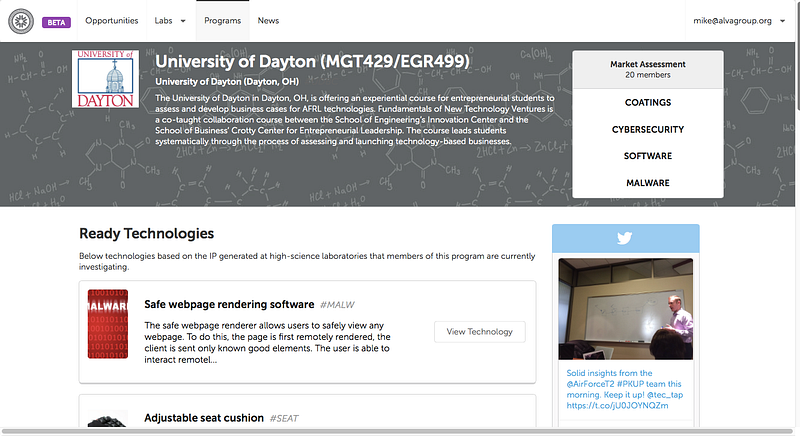The image size is (800, 436).
Task: Select the Programs tab
Action: (x=222, y=21)
